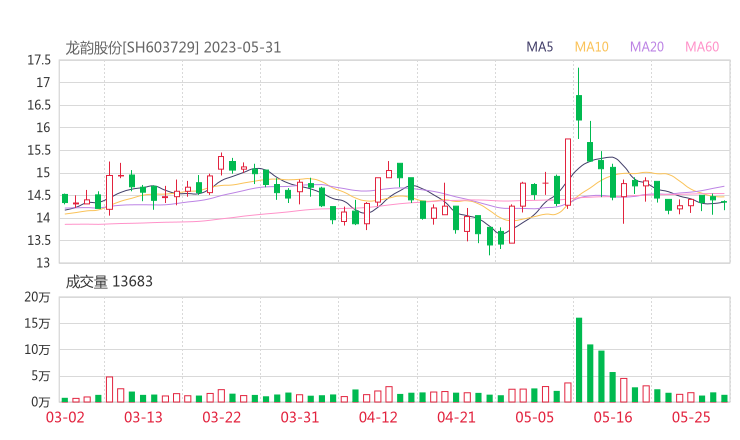Click the 15万 volume axis label
The image size is (740, 440).
pos(37,323)
